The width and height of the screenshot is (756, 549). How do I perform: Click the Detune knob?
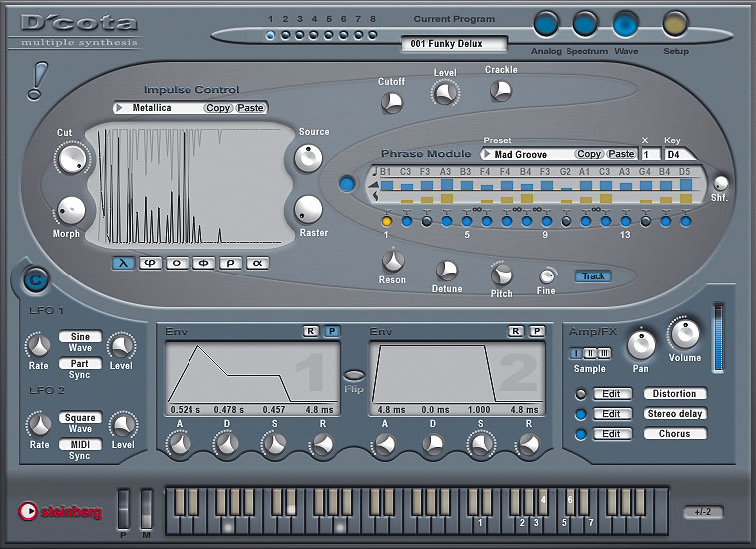pos(447,271)
